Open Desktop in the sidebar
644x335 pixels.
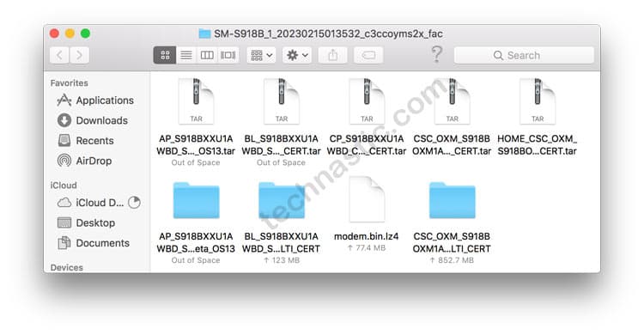86,222
